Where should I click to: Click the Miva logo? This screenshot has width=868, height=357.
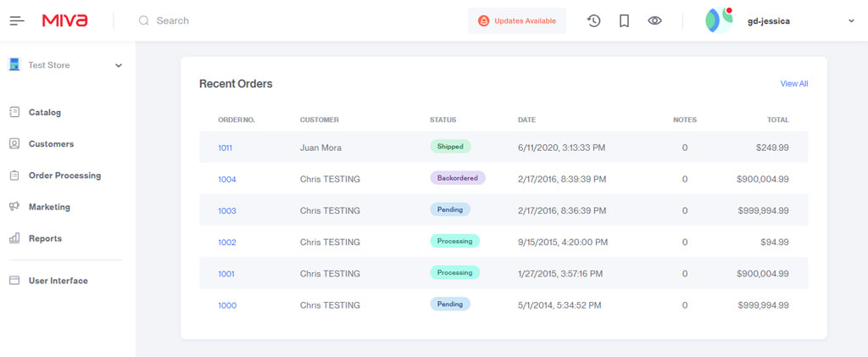[64, 20]
